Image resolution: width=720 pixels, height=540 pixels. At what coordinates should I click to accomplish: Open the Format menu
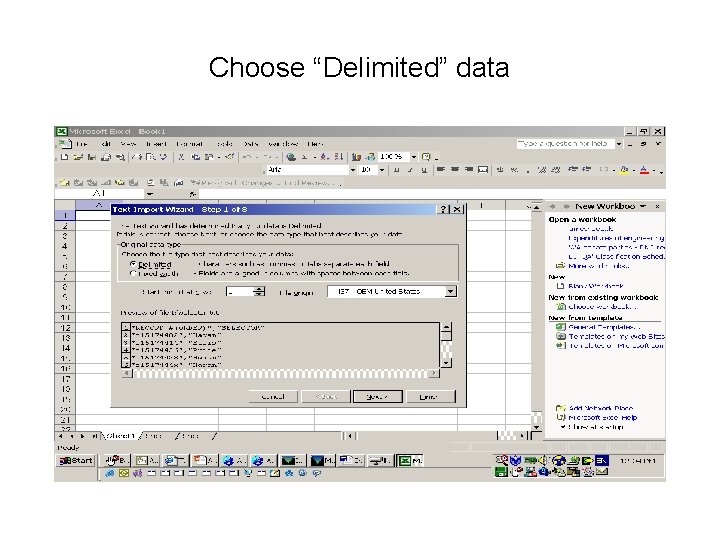point(189,144)
